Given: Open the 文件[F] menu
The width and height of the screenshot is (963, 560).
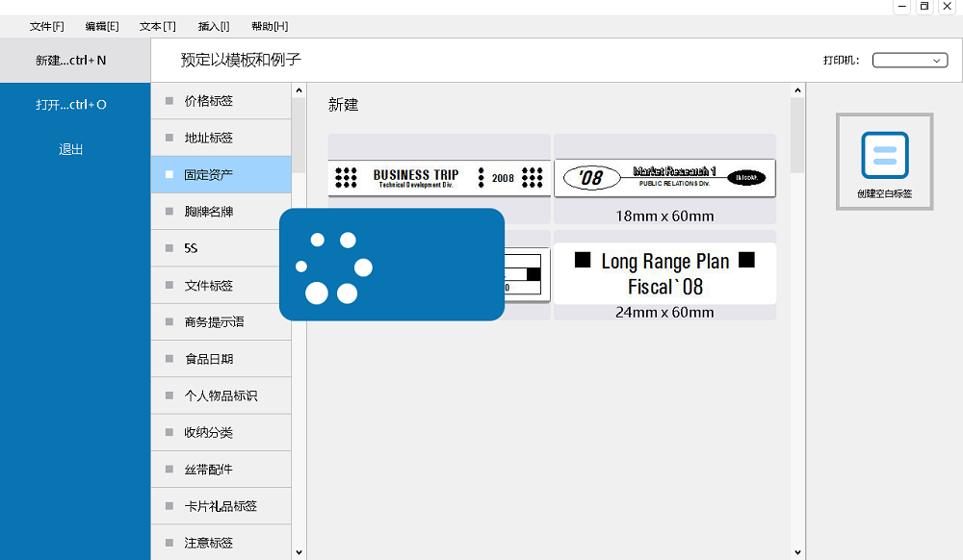Looking at the screenshot, I should coord(46,26).
